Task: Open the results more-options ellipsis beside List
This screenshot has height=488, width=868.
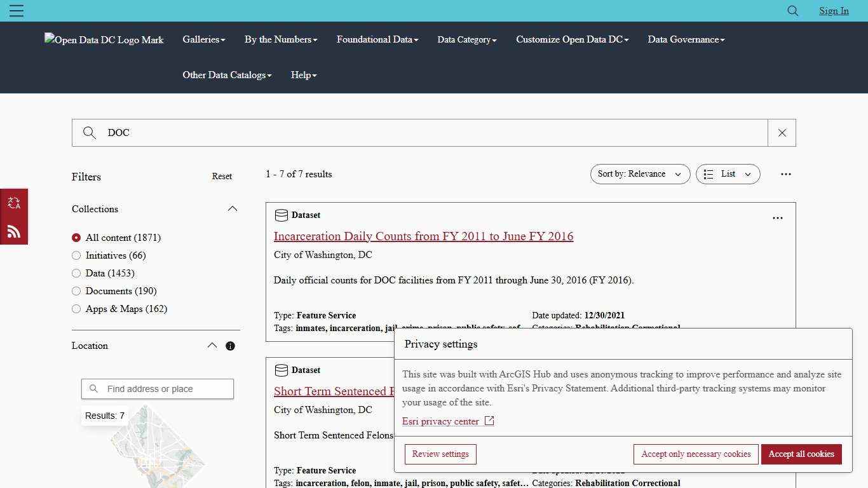Action: point(785,174)
